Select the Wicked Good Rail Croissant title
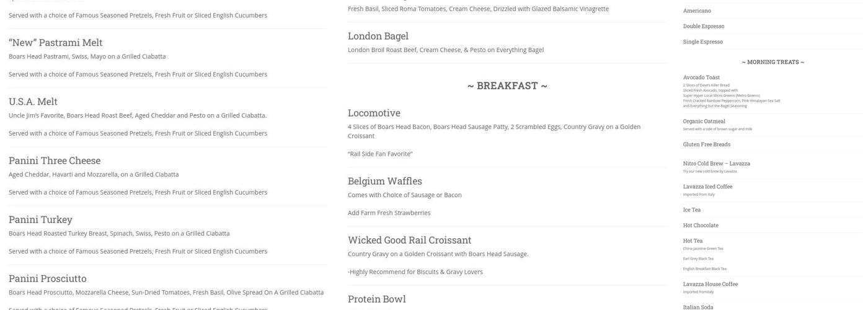The height and width of the screenshot is (310, 868). pyautogui.click(x=410, y=240)
